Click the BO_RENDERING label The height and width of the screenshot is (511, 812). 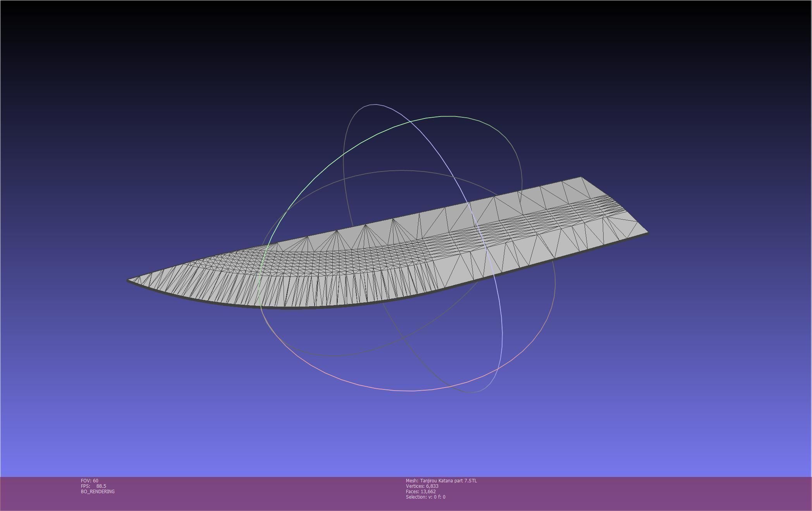click(98, 492)
